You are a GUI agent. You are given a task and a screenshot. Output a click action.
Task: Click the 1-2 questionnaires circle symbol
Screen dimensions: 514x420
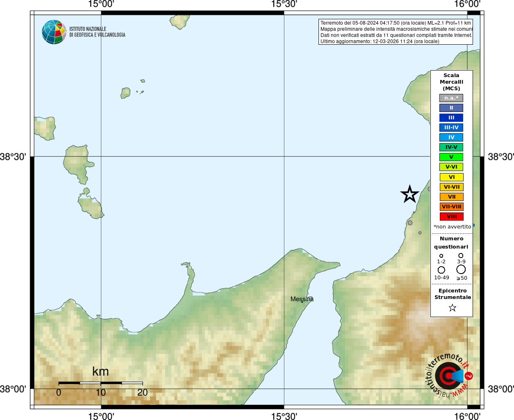point(441,256)
